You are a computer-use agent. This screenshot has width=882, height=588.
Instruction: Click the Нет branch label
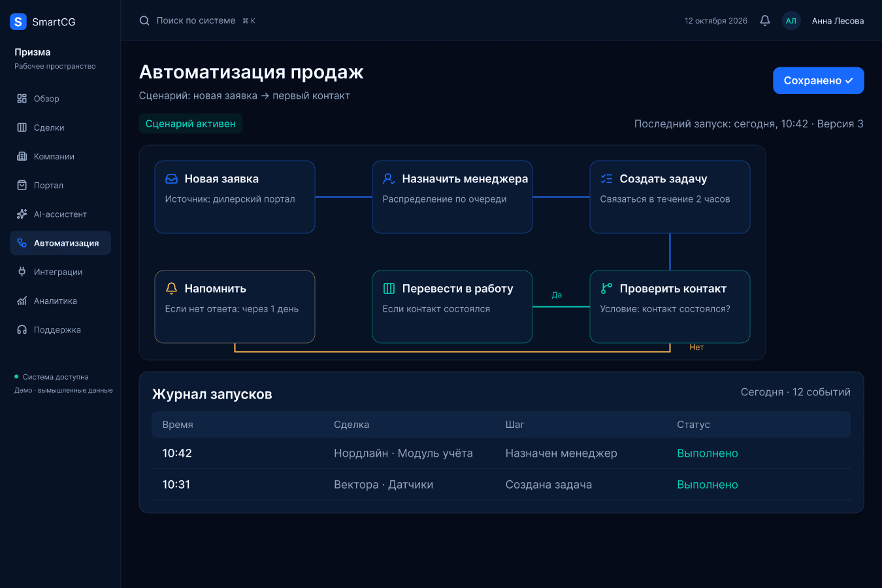pyautogui.click(x=696, y=347)
